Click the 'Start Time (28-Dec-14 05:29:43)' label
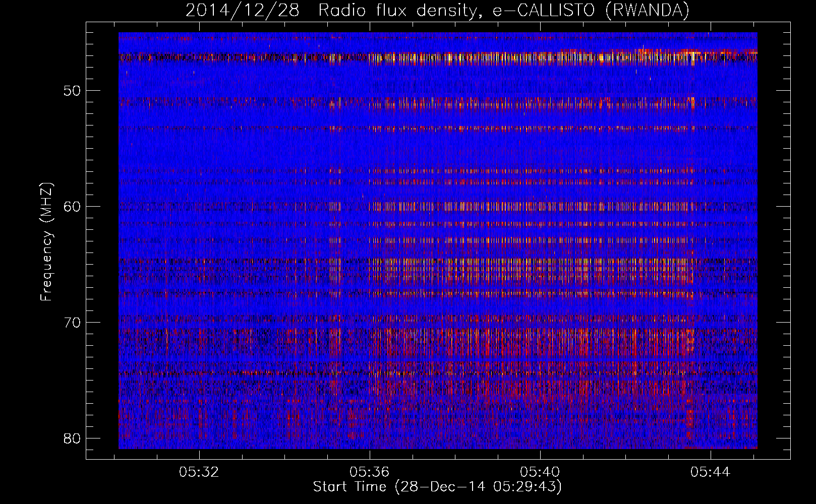The image size is (816, 504). (437, 486)
